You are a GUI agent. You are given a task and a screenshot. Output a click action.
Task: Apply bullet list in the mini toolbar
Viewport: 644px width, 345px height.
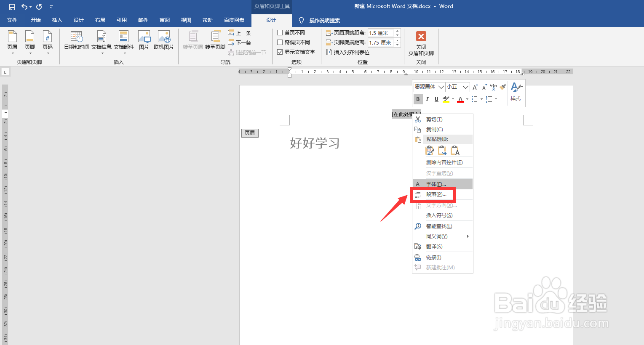point(475,99)
